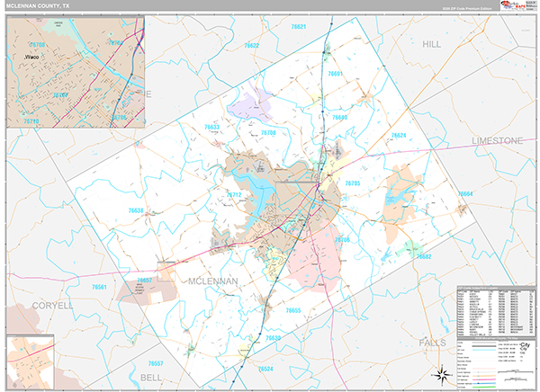Click ZIP 76707 in the Waco inset
Viewport: 540px width, 392px height.
[60, 95]
